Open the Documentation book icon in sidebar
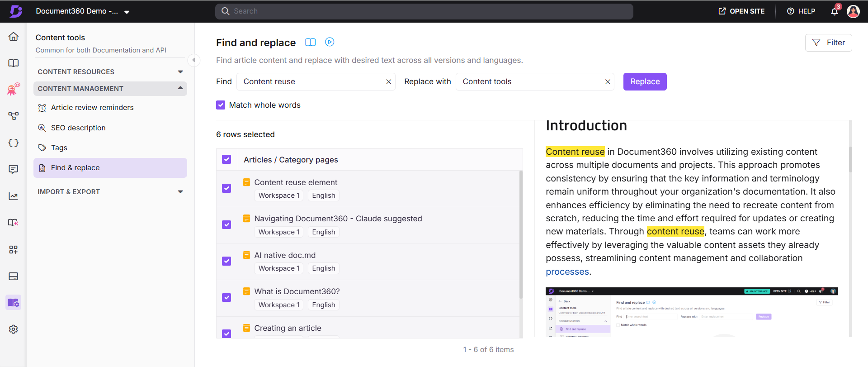 [x=14, y=63]
